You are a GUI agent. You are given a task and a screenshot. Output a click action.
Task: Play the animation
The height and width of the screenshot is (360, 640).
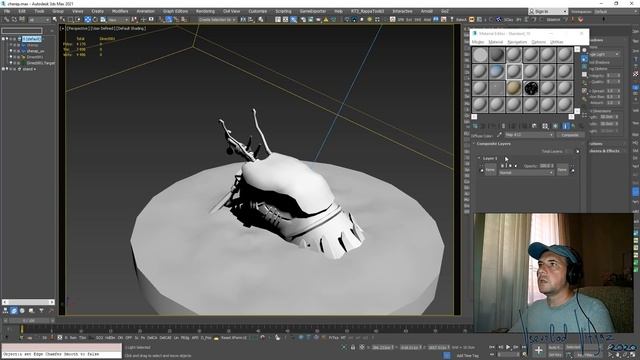point(508,347)
